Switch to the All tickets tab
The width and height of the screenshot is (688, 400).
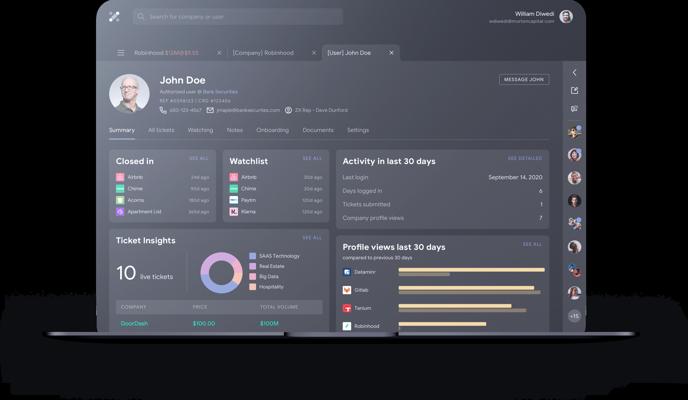(161, 130)
